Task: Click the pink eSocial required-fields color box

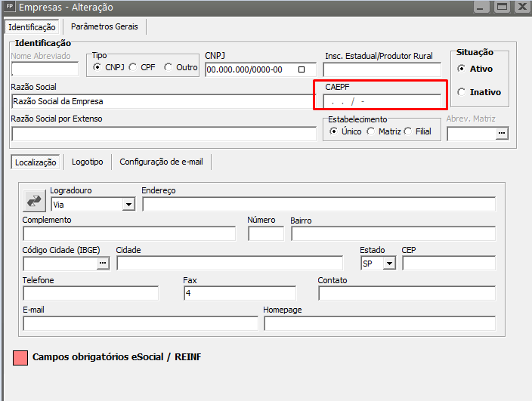Action: click(20, 357)
